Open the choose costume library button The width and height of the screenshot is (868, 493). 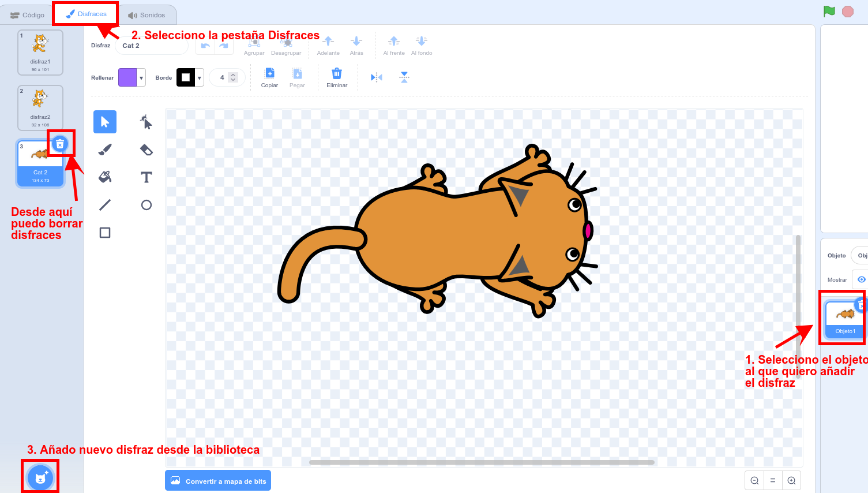click(40, 477)
